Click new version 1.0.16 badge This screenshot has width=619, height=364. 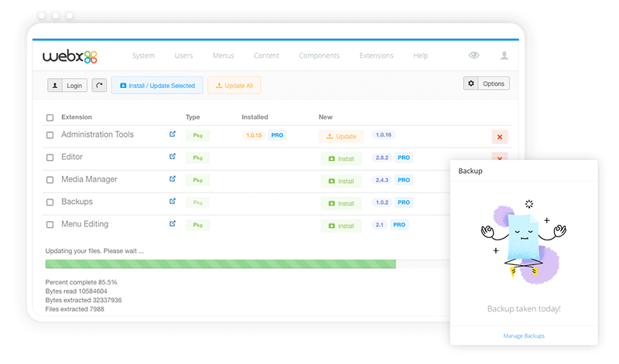tap(383, 135)
